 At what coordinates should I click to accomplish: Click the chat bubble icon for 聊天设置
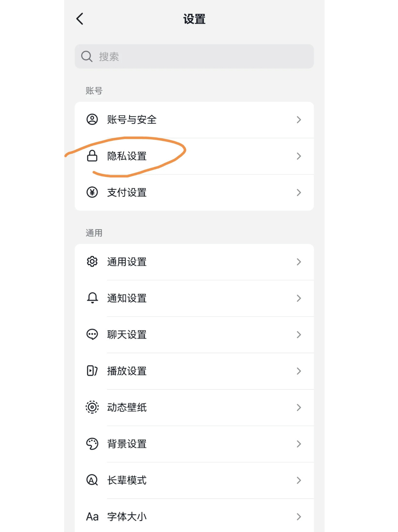(x=92, y=335)
